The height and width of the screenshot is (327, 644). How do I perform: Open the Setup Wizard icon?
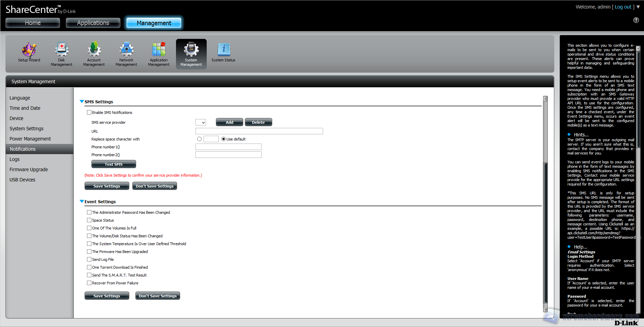pos(29,50)
